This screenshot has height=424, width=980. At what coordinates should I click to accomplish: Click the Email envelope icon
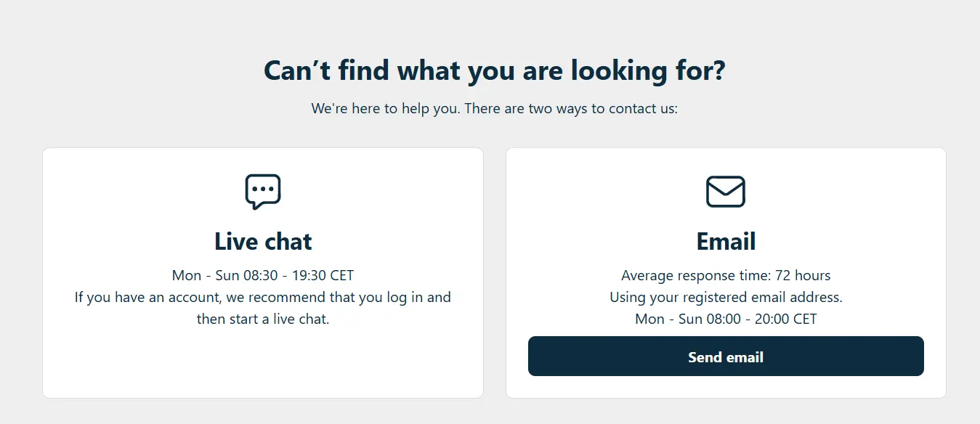pyautogui.click(x=726, y=192)
